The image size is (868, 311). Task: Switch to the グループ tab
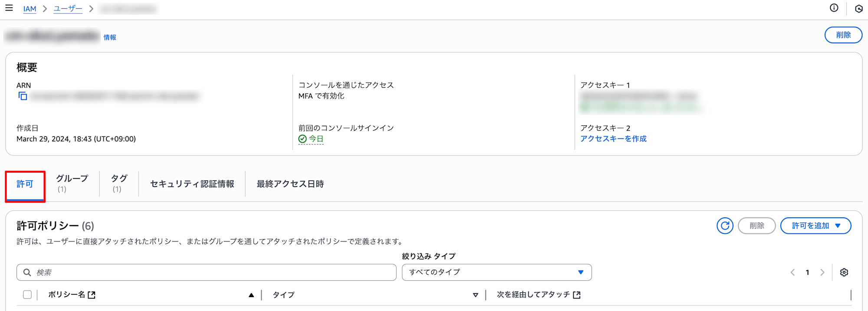click(x=72, y=183)
